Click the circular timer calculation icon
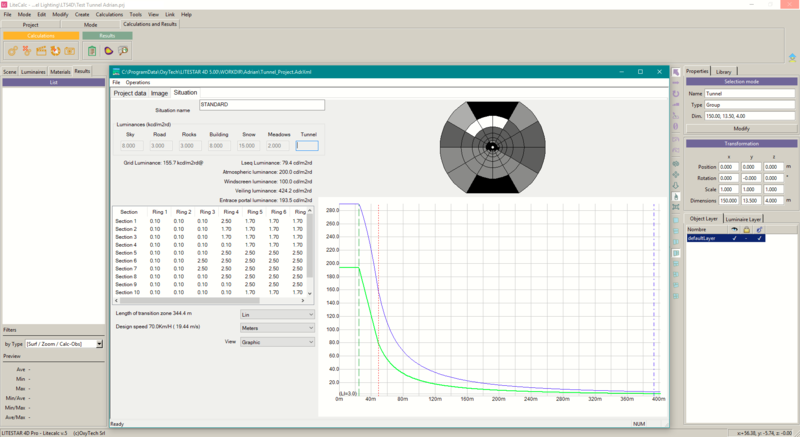 click(55, 50)
